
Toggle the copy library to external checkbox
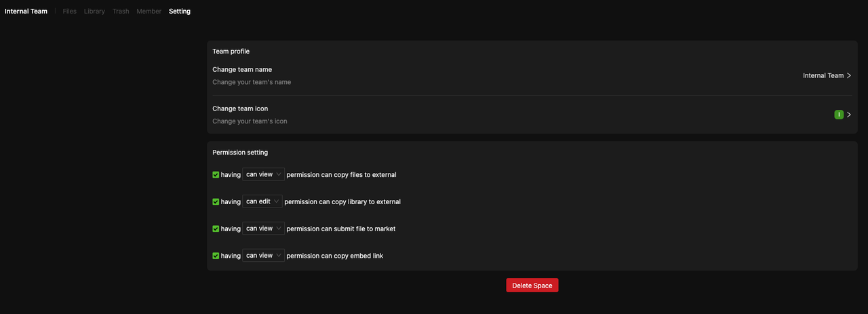(x=216, y=201)
